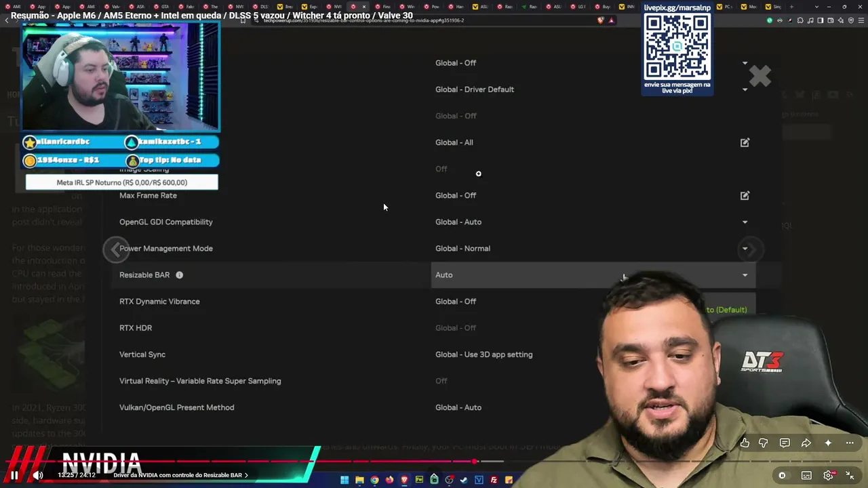The width and height of the screenshot is (868, 488).
Task: Click the 'Global - Normal' value
Action: click(x=462, y=249)
